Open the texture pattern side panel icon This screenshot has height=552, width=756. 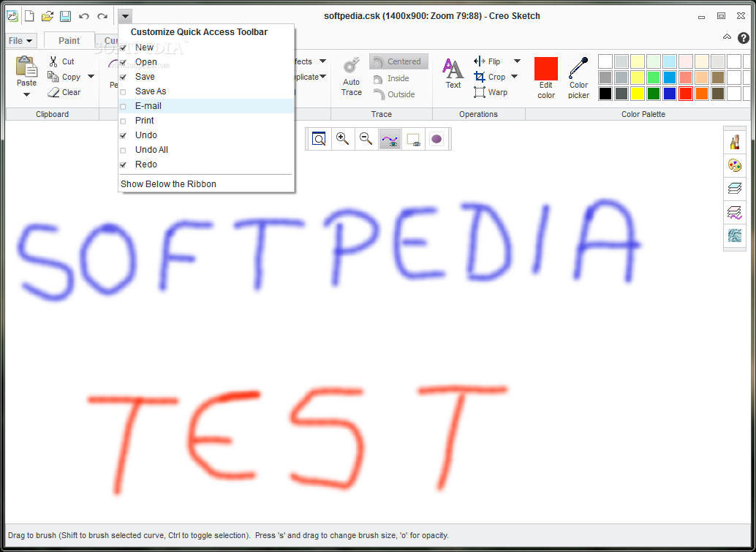tap(734, 235)
